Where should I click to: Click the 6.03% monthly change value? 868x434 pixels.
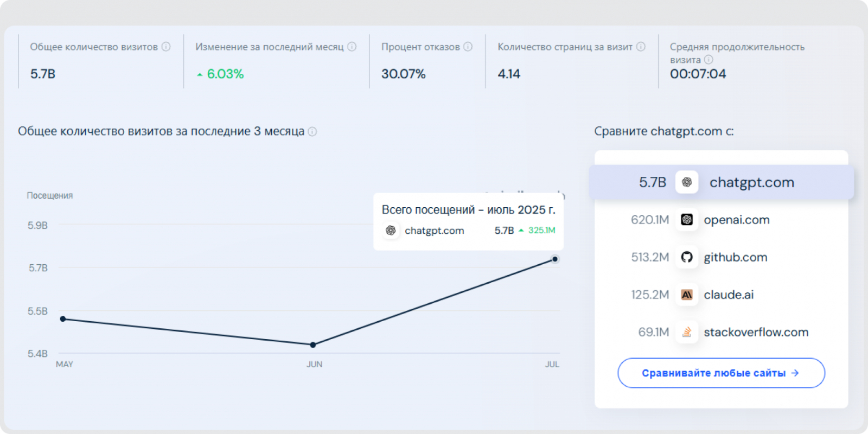tap(225, 74)
